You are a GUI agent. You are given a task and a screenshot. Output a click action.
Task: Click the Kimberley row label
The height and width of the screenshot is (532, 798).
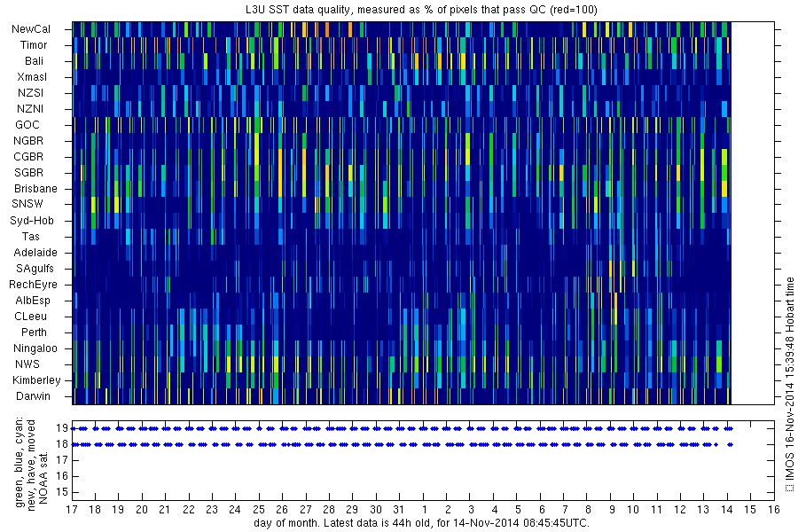pyautogui.click(x=36, y=379)
